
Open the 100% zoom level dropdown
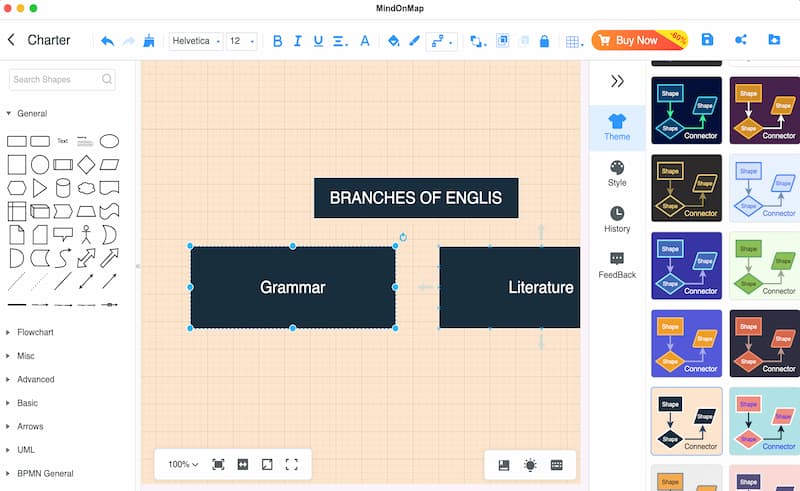coord(183,464)
